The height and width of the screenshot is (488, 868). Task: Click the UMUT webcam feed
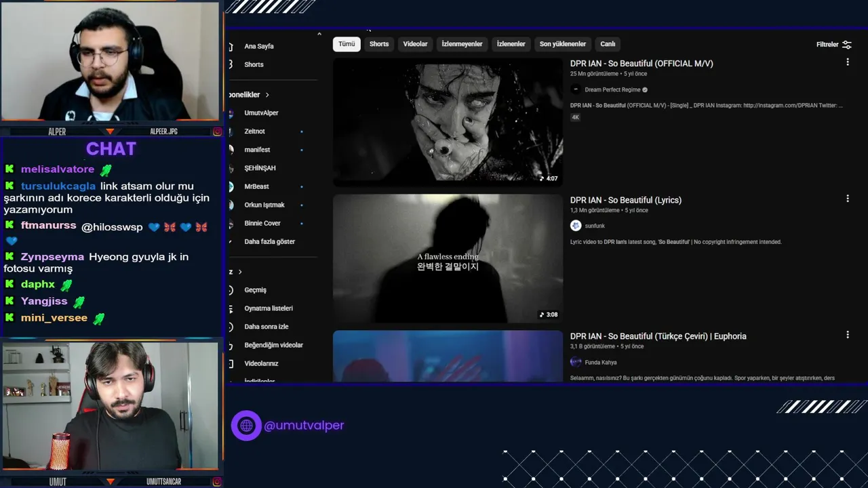111,405
